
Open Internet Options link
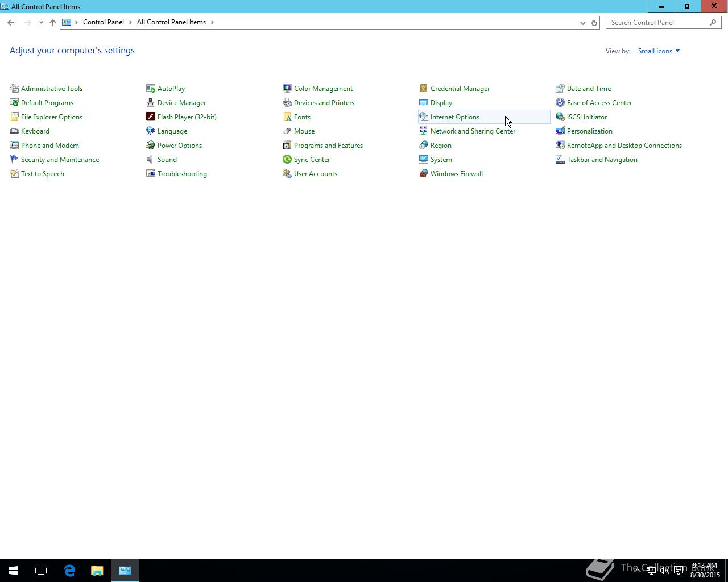coord(455,117)
